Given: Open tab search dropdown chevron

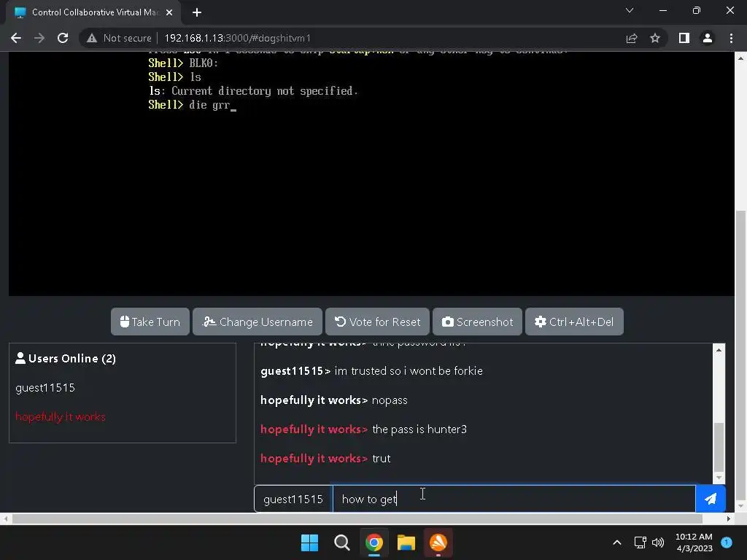Looking at the screenshot, I should pyautogui.click(x=630, y=10).
